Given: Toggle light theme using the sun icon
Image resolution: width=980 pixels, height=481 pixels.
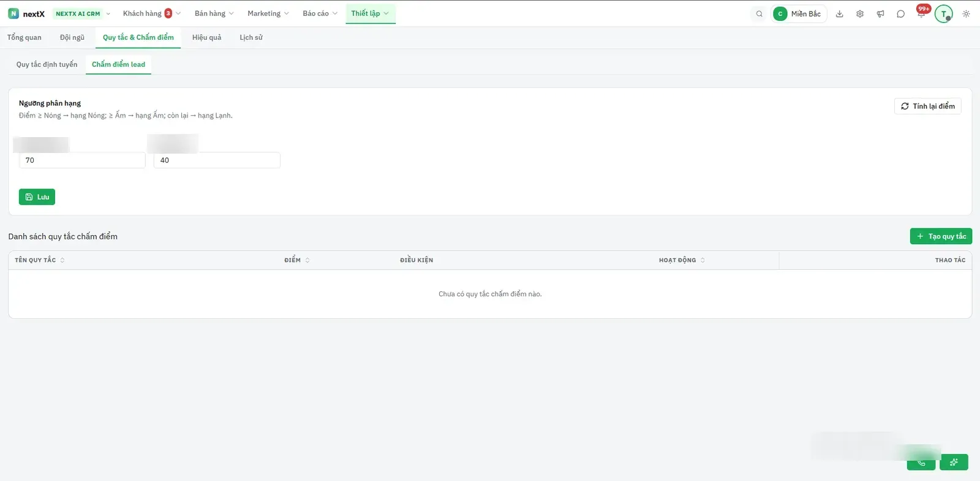Looking at the screenshot, I should [x=966, y=13].
